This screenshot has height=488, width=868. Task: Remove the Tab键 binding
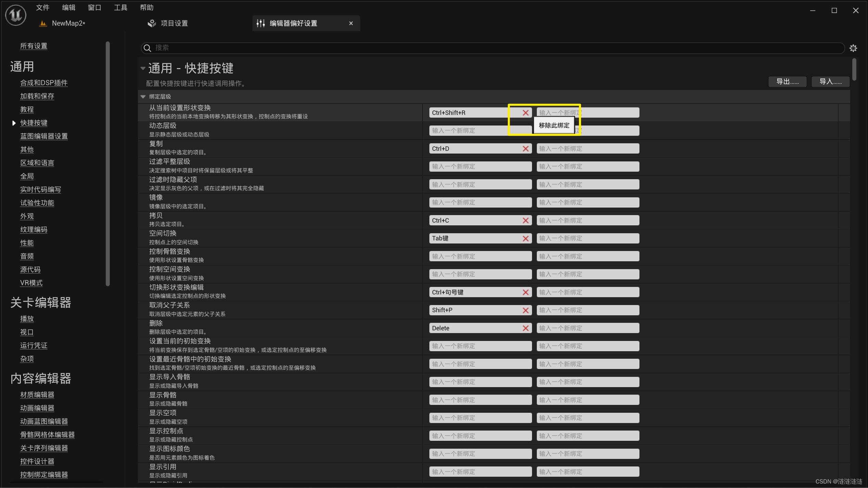click(526, 239)
